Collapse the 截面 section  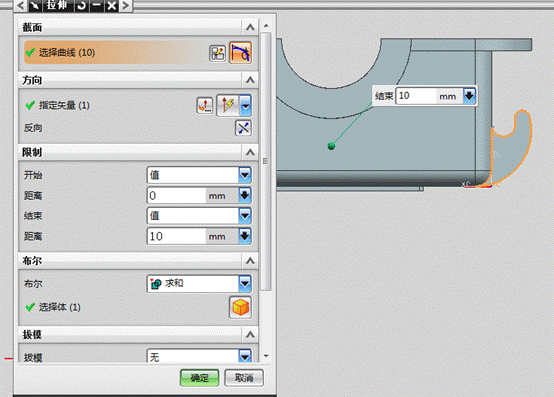pyautogui.click(x=250, y=27)
